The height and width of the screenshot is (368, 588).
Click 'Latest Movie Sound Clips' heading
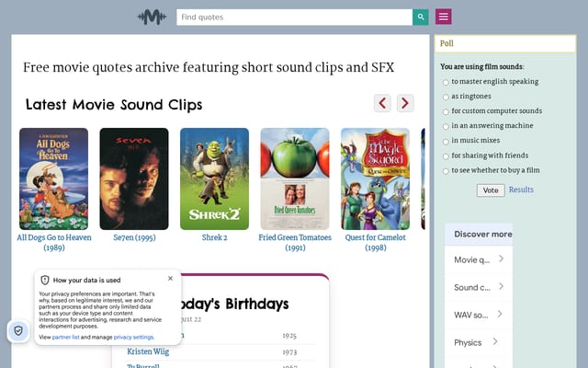[x=114, y=104]
